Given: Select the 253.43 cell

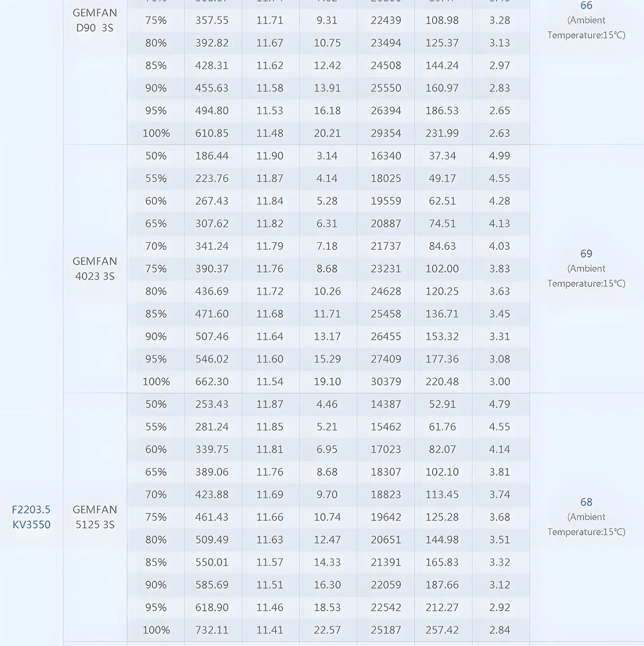Looking at the screenshot, I should 212,404.
